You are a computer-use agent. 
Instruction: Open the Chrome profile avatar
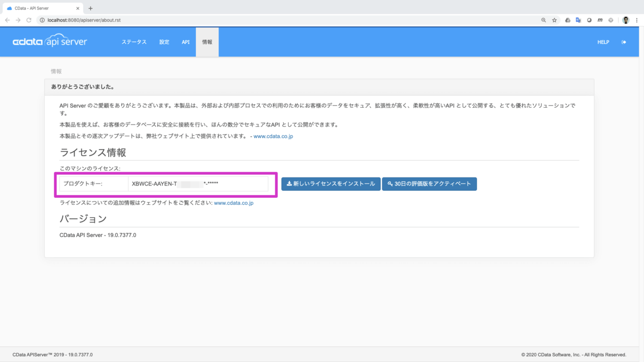pos(626,20)
